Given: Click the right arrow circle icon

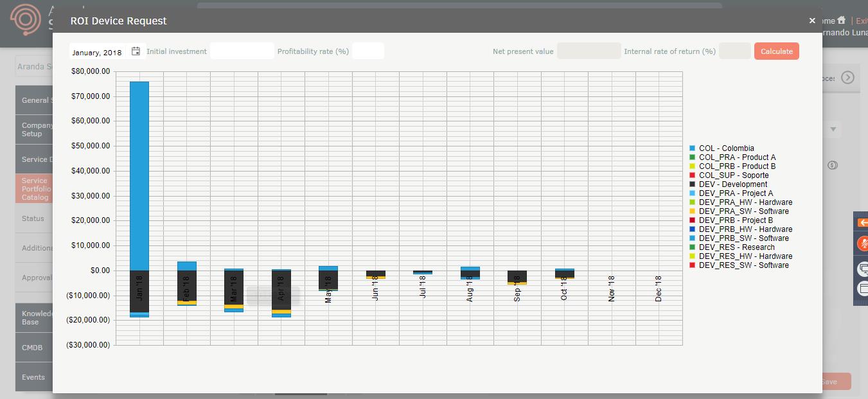Looking at the screenshot, I should coord(848,78).
